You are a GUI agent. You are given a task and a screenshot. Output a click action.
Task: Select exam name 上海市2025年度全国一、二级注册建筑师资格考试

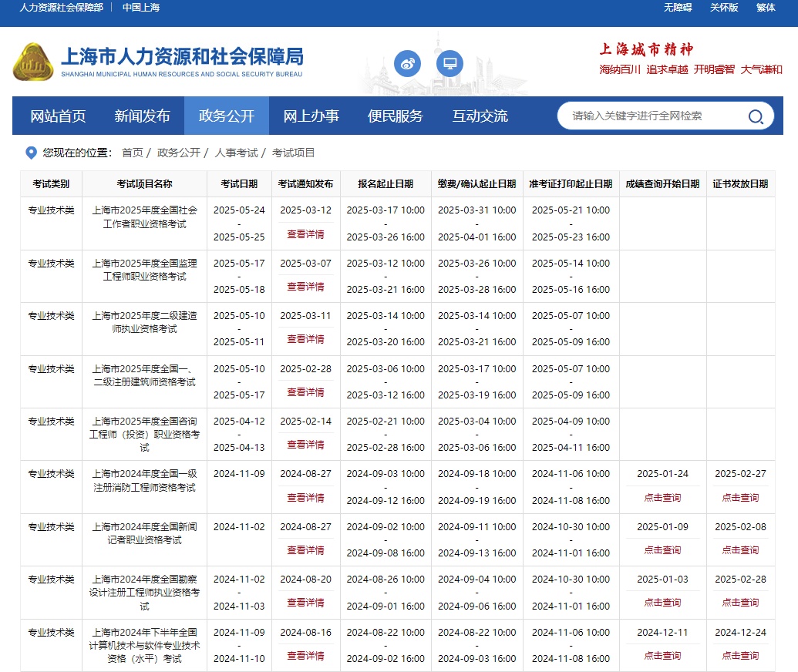tap(144, 375)
